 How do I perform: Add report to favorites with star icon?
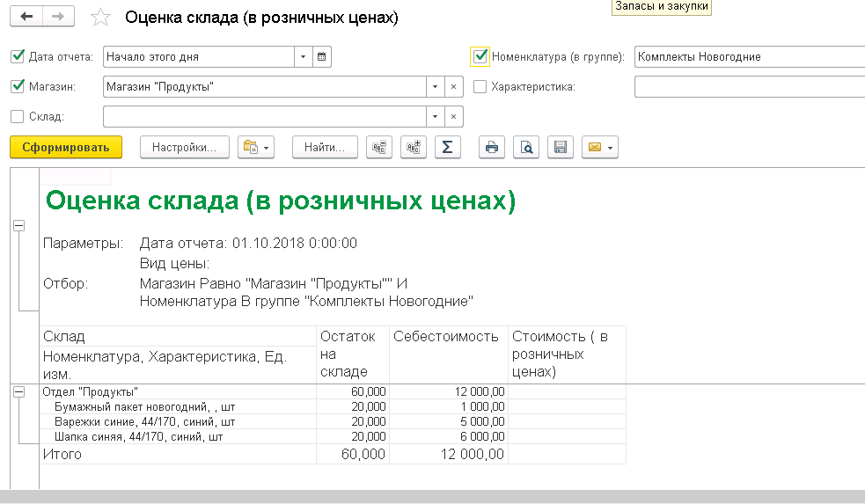pos(101,18)
